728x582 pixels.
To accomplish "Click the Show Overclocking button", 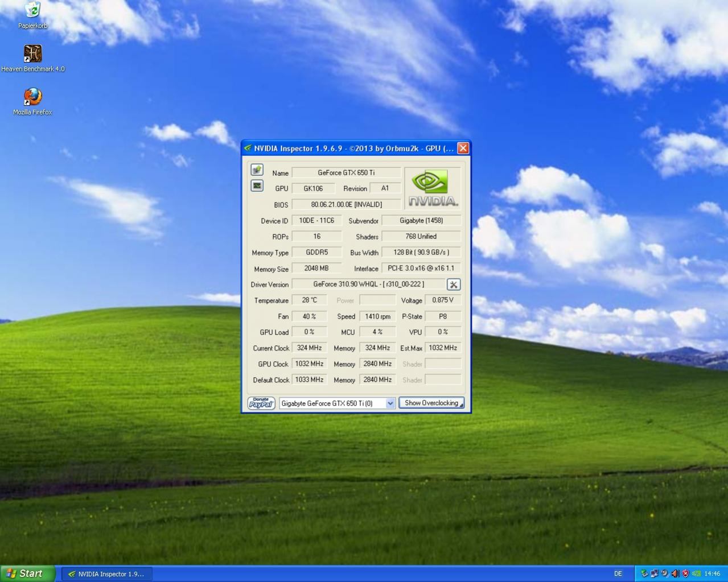I will pos(431,403).
